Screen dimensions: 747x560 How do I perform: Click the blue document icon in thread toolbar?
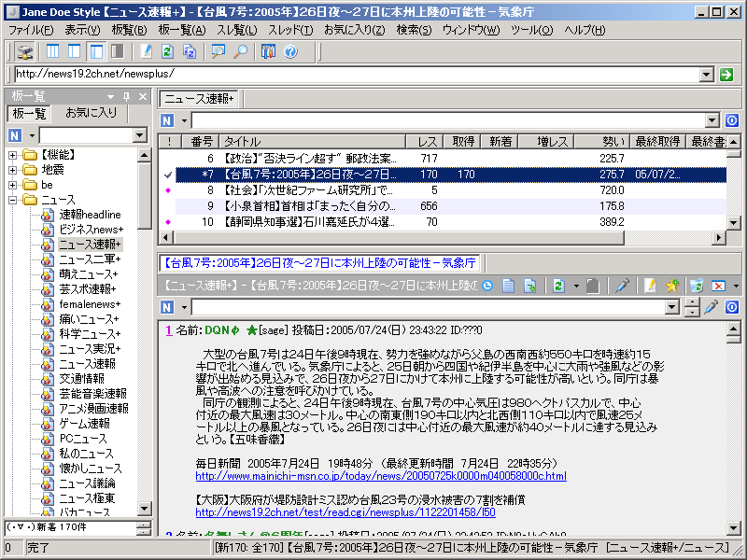pos(509,286)
